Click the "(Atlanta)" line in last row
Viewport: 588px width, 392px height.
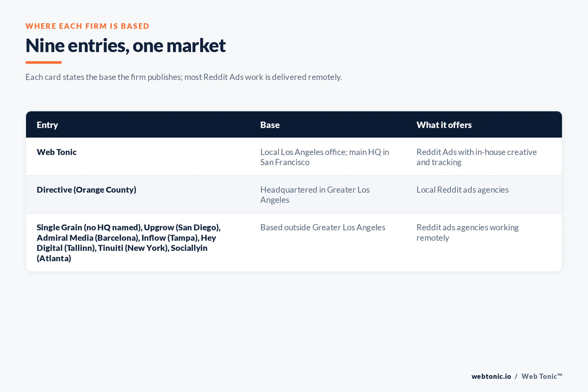point(54,258)
